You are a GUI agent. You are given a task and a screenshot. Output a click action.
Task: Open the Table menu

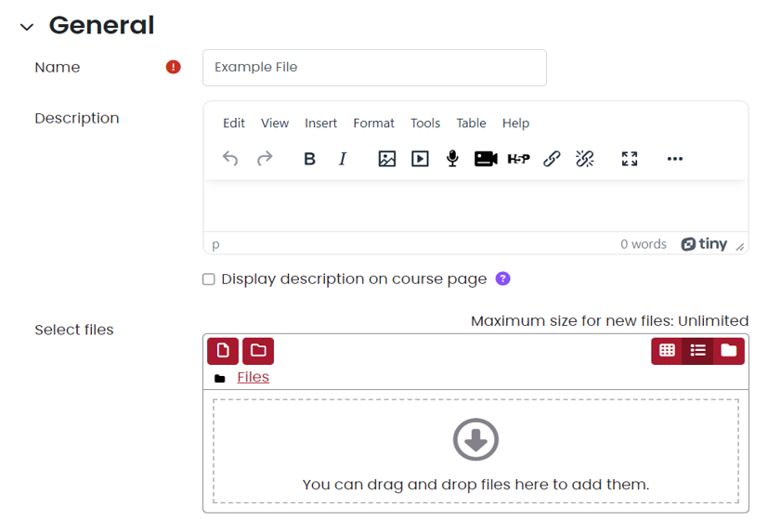[471, 123]
